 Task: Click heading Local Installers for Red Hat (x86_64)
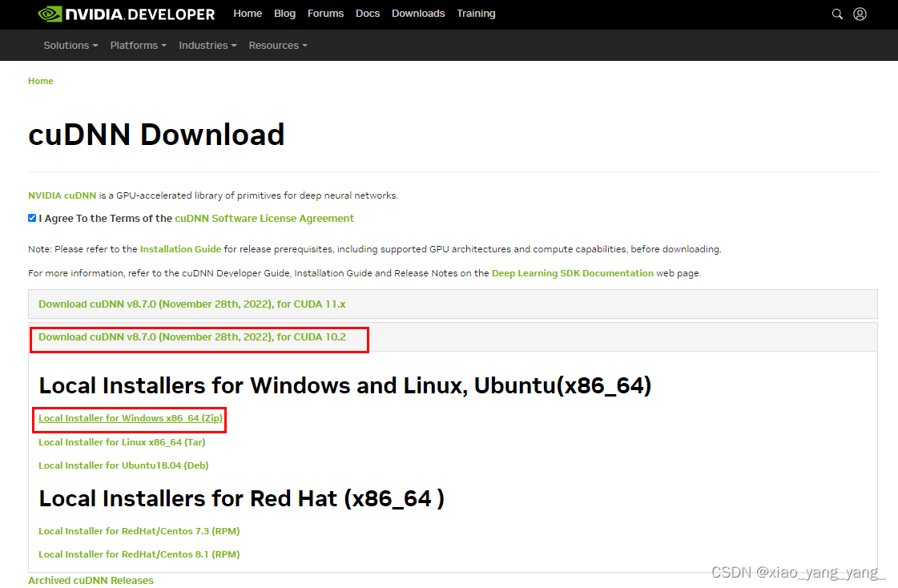click(x=241, y=499)
